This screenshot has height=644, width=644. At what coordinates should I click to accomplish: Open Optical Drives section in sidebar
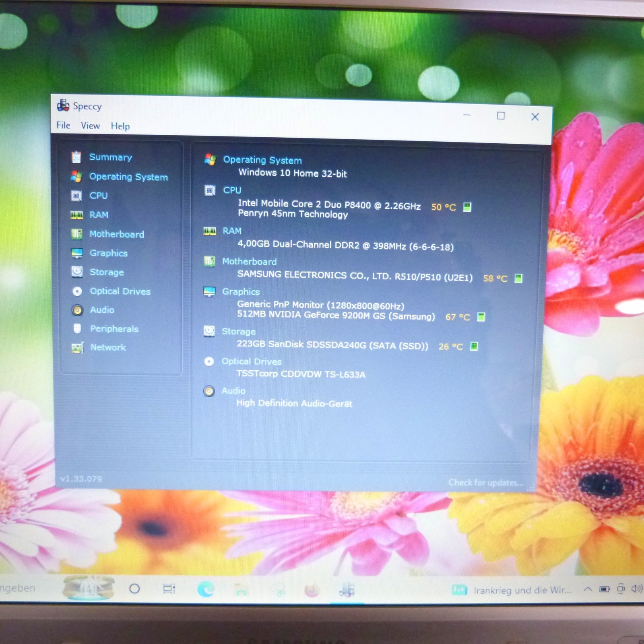pos(120,291)
